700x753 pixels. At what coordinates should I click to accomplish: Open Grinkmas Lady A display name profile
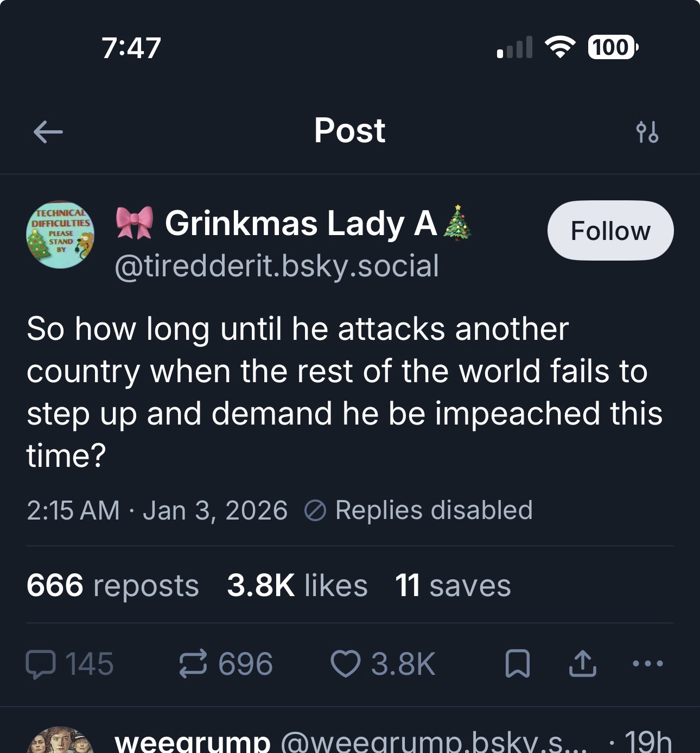pos(300,223)
